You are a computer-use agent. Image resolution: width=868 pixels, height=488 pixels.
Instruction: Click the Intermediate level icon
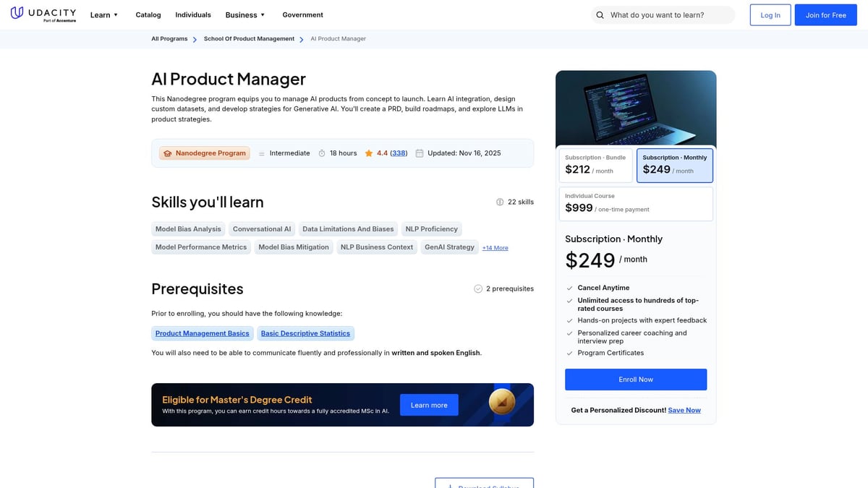pos(262,153)
